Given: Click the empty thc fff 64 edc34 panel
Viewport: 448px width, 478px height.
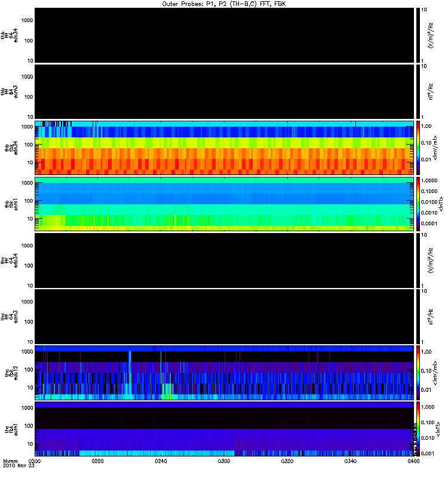Looking at the screenshot, I should click(225, 261).
